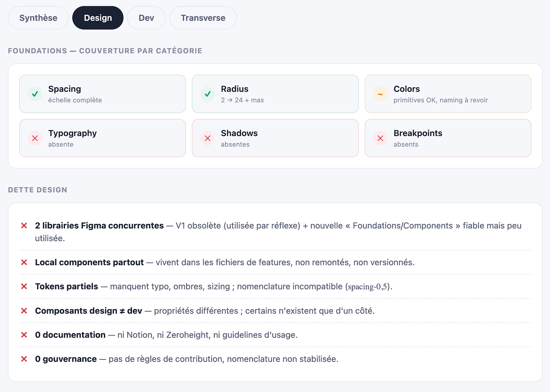This screenshot has width=550, height=392.
Task: Click the green check icon beside Spacing
Action: [35, 94]
